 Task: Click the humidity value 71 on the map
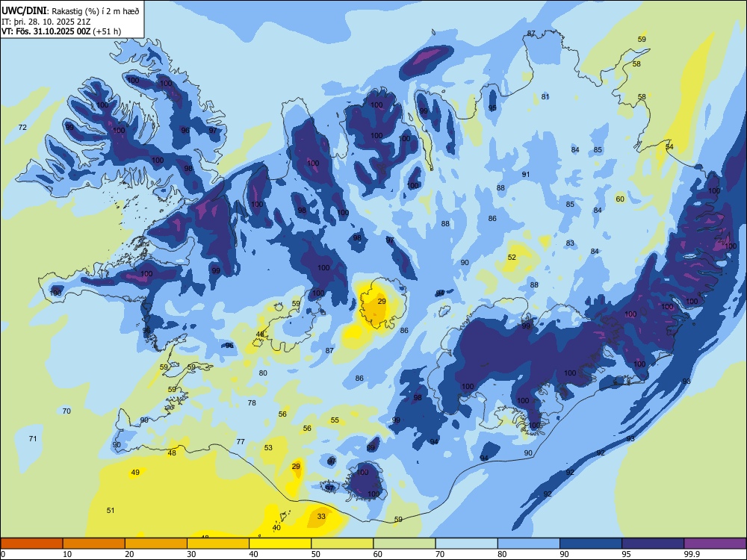pyautogui.click(x=33, y=438)
